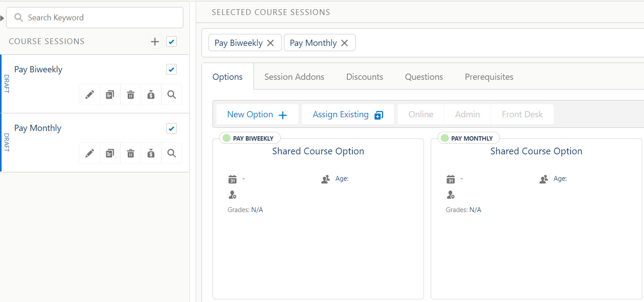Switch to the Session Addons tab
644x302 pixels.
(294, 76)
